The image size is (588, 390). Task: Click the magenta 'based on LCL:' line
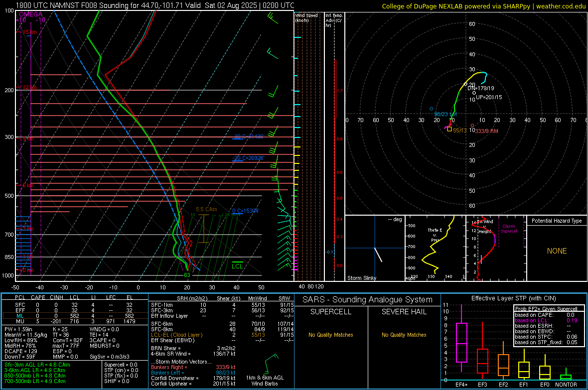coord(546,320)
